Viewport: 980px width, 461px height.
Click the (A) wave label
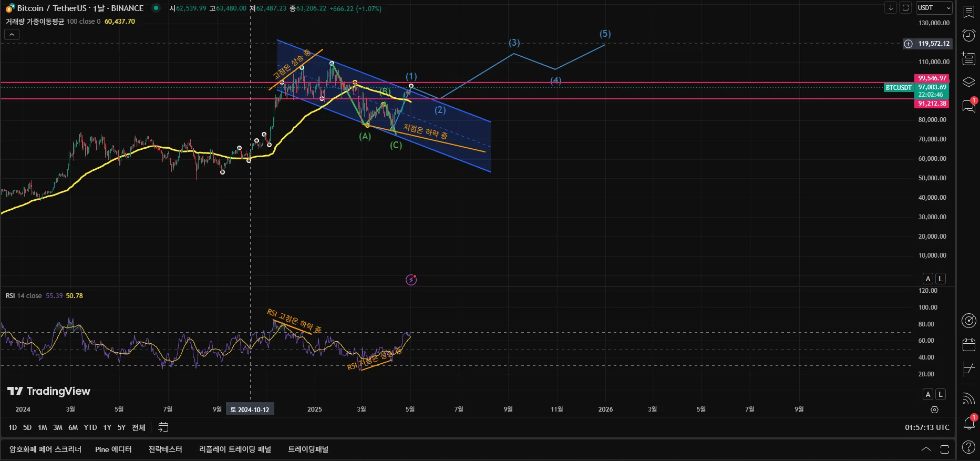pos(365,136)
